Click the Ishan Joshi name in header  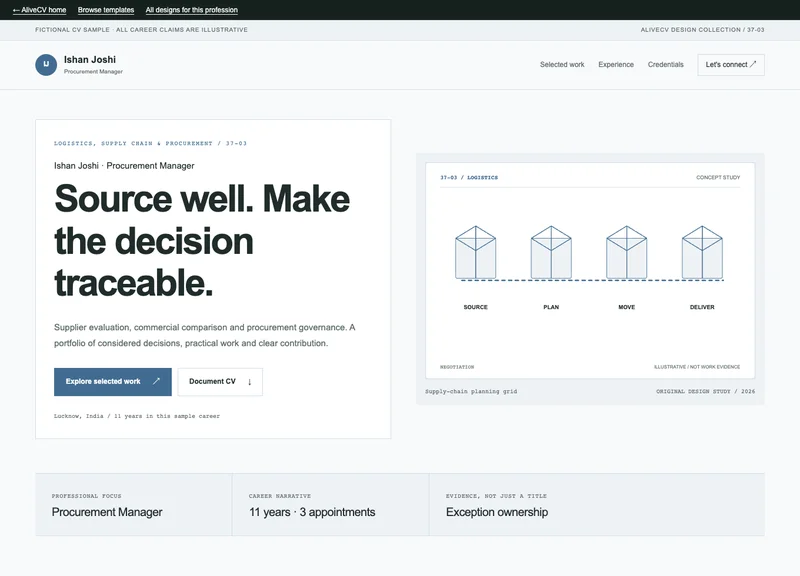90,60
